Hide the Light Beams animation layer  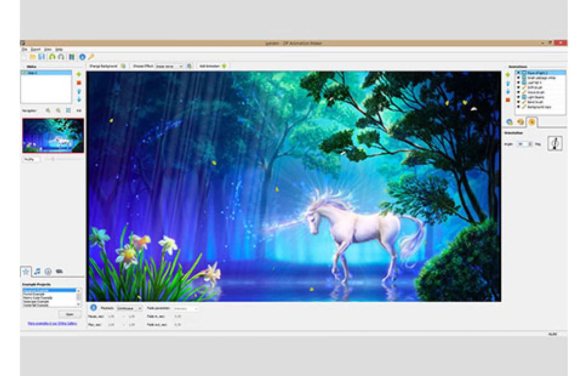[518, 97]
